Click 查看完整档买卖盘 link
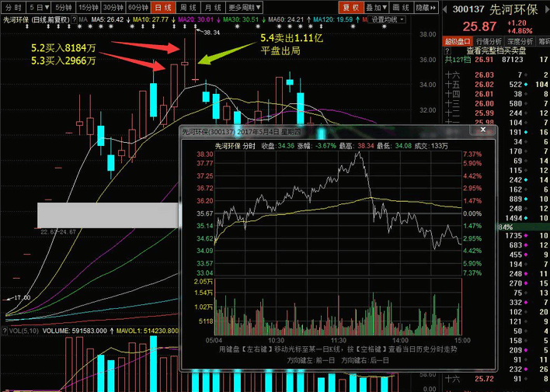Image resolution: width=550 pixels, height=392 pixels. tap(496, 51)
